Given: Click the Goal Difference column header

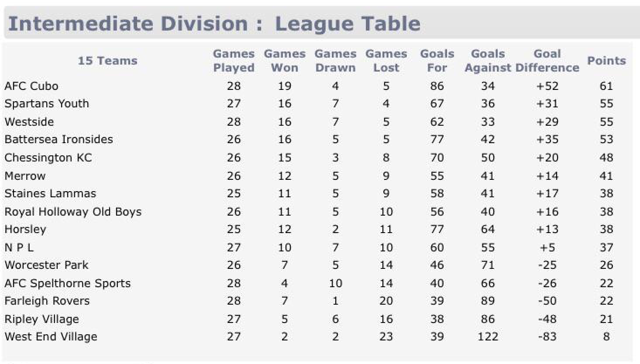Looking at the screenshot, I should click(547, 61).
